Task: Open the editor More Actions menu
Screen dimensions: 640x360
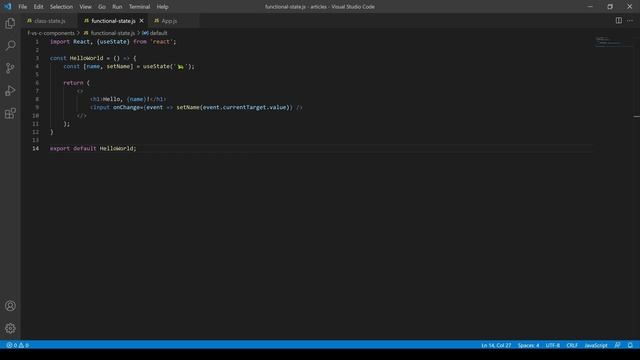Action: pyautogui.click(x=630, y=20)
